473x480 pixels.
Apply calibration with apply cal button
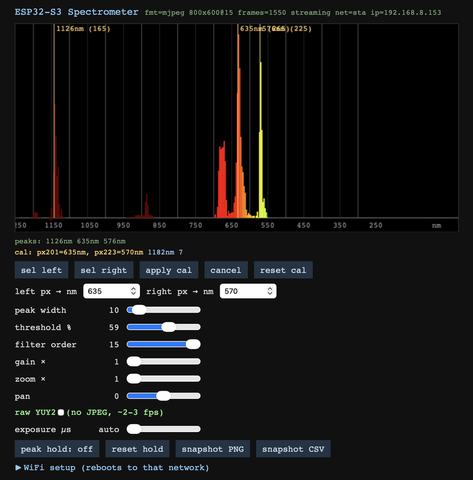[169, 270]
